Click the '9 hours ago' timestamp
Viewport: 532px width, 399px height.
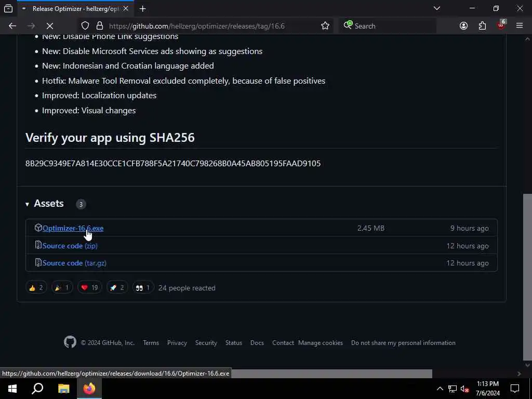[470, 229]
